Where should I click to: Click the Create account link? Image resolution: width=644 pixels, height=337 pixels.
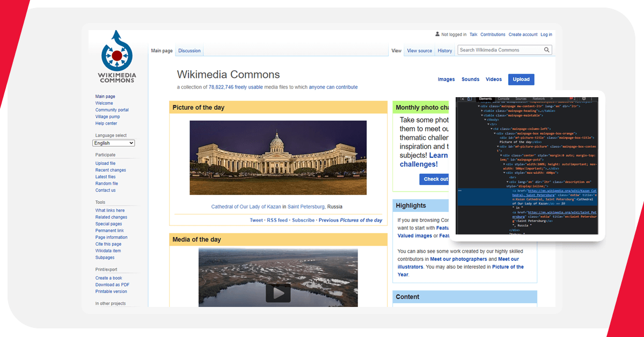coord(523,34)
